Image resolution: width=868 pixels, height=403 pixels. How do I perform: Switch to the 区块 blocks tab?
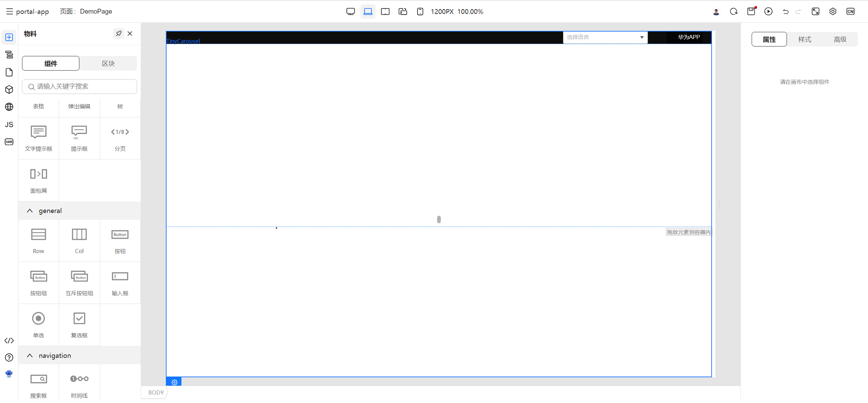tap(108, 63)
